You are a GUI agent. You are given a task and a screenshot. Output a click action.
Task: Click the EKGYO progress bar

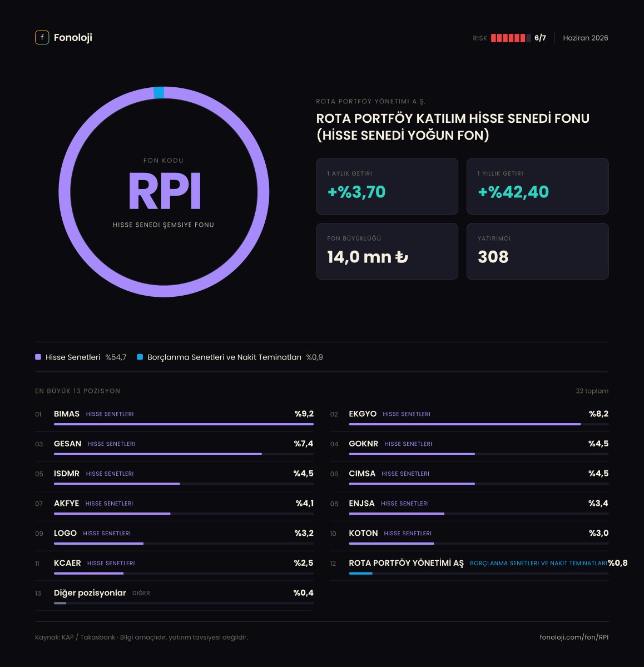(x=478, y=424)
